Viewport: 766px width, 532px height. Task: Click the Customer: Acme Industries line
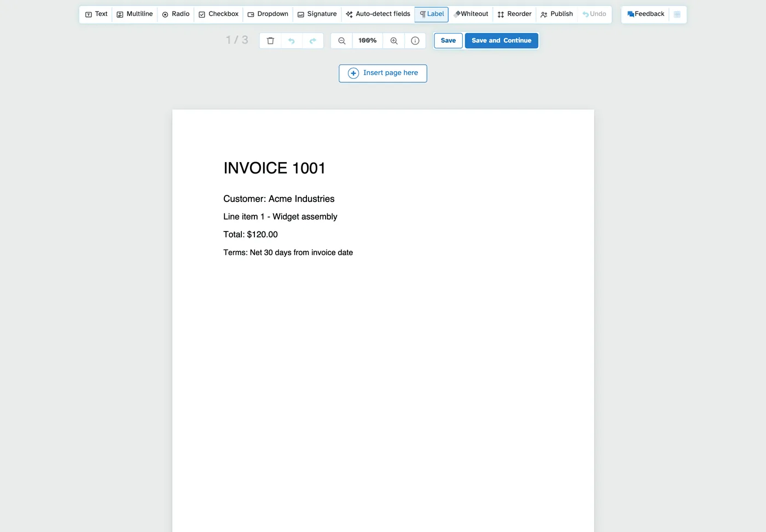click(279, 199)
